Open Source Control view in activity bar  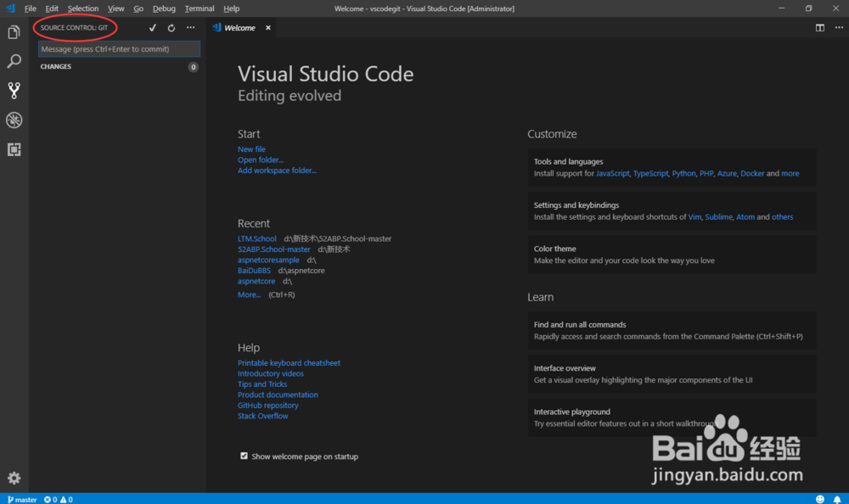click(14, 91)
